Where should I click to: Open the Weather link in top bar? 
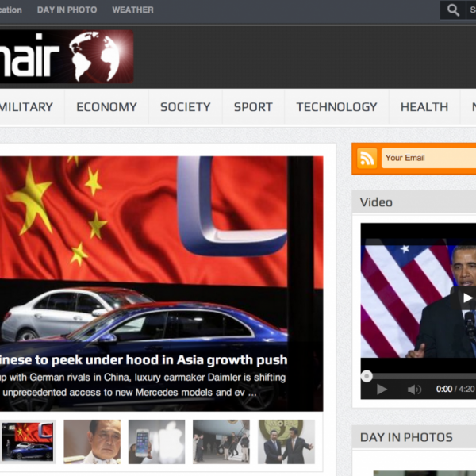(x=132, y=10)
